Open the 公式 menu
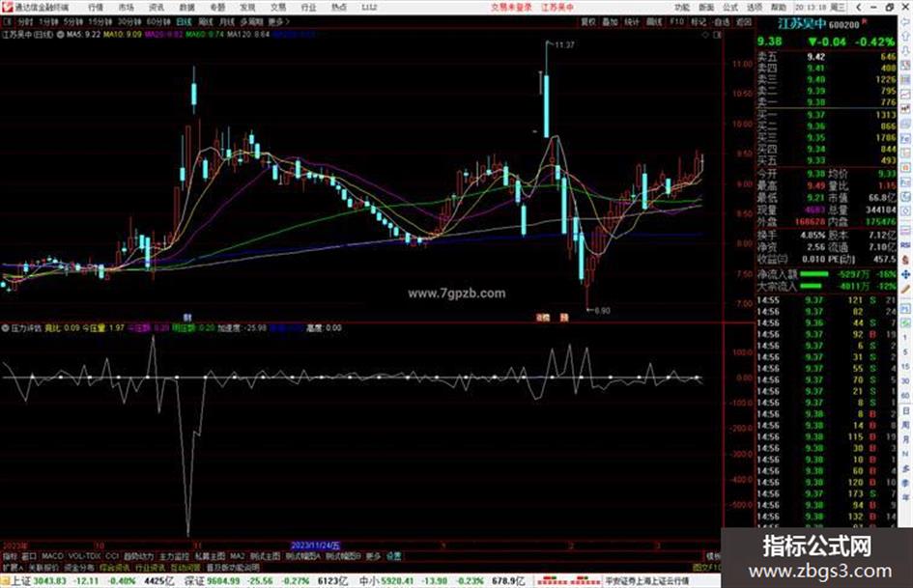Image resolution: width=913 pixels, height=588 pixels. [730, 7]
